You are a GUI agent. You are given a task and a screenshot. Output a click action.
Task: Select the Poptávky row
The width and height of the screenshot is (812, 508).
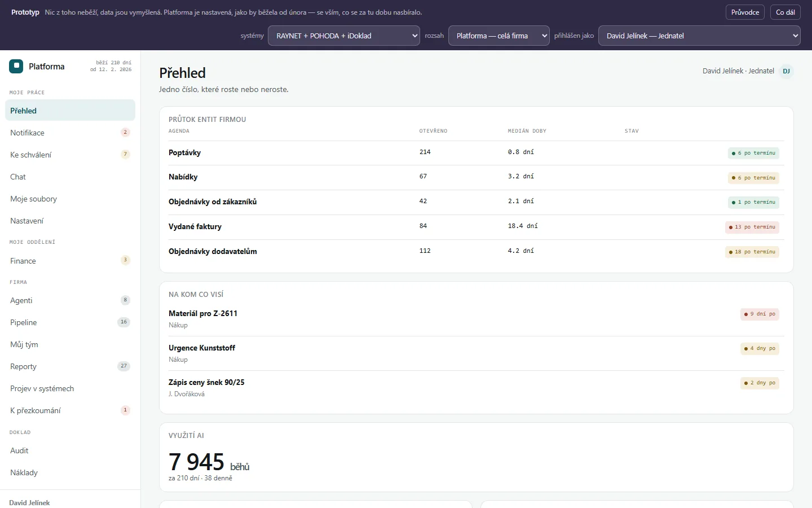click(x=476, y=153)
